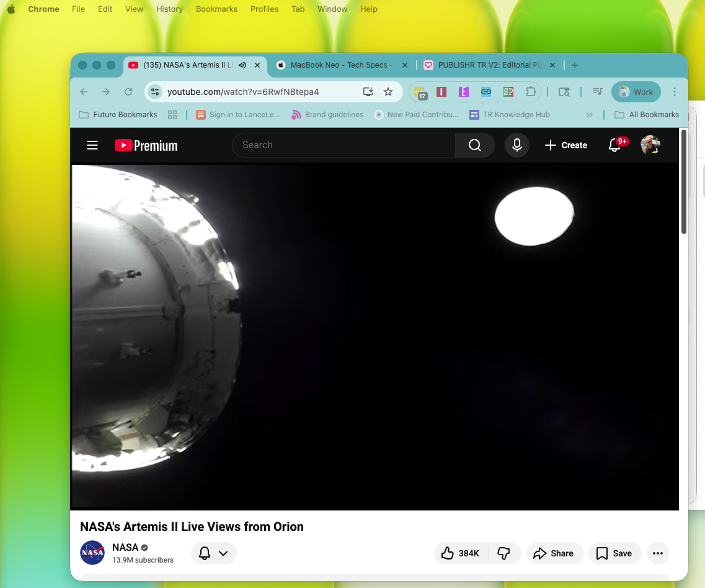Viewport: 705px width, 588px height.
Task: Click the search magnifying glass icon
Action: tap(474, 145)
